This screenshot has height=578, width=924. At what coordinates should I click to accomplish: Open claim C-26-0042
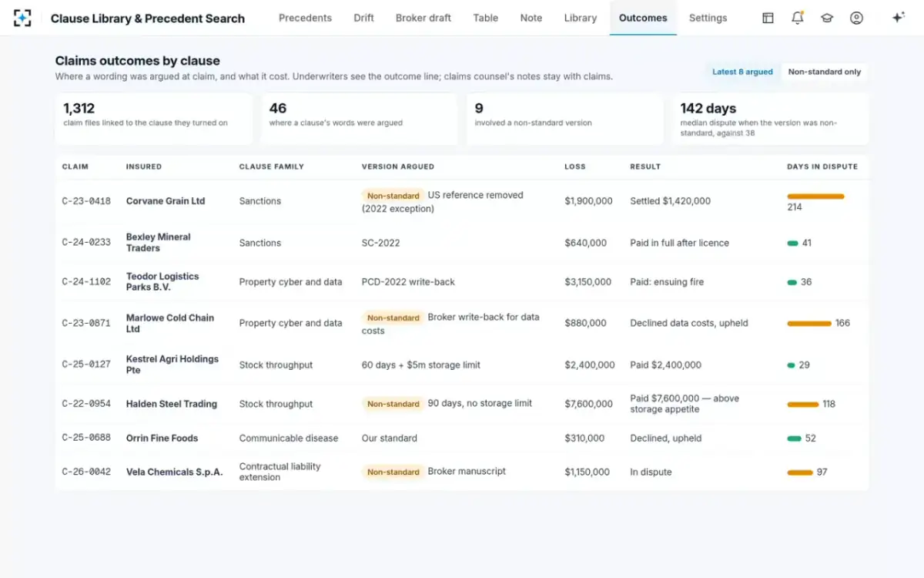[x=86, y=472]
